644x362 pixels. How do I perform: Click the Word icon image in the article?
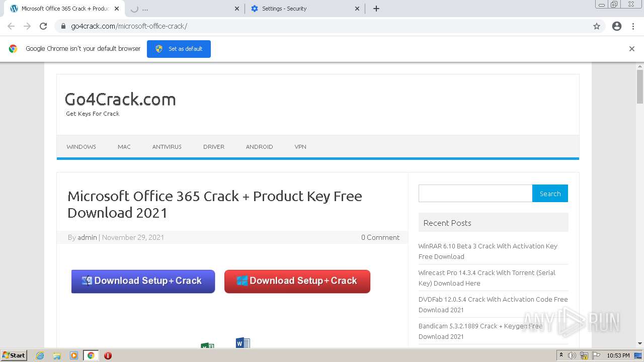pyautogui.click(x=243, y=342)
